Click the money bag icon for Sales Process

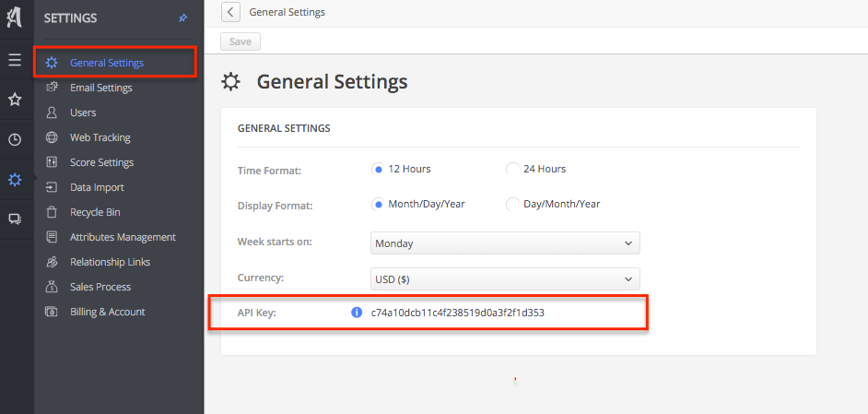(52, 287)
